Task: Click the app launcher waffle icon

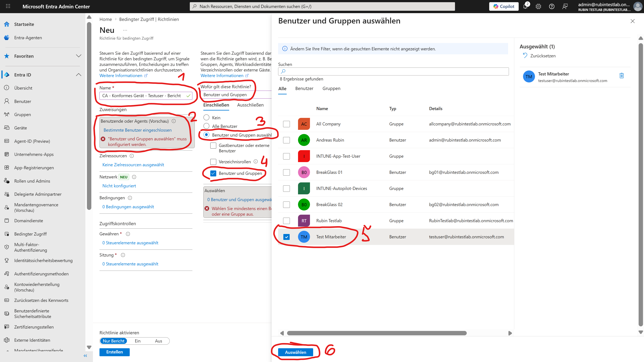Action: coord(8,6)
